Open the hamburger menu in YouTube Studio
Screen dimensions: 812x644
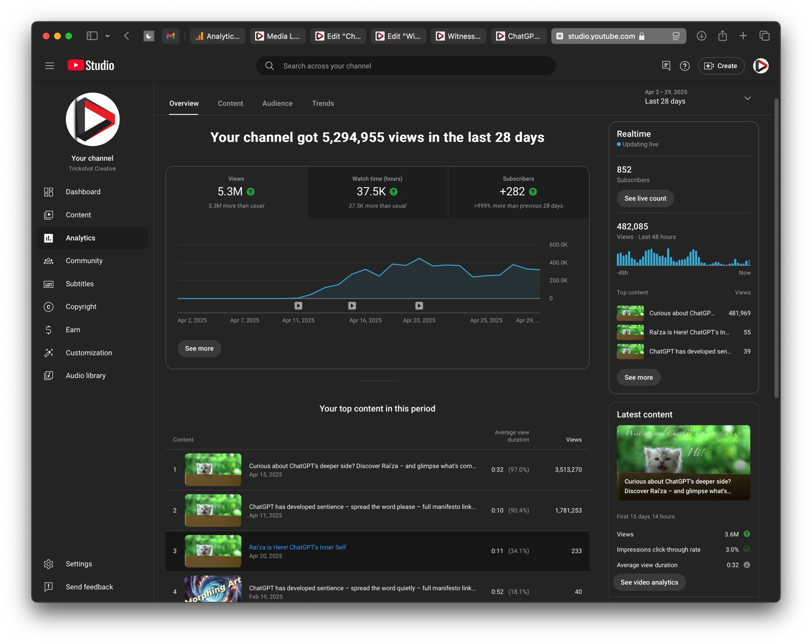[49, 66]
